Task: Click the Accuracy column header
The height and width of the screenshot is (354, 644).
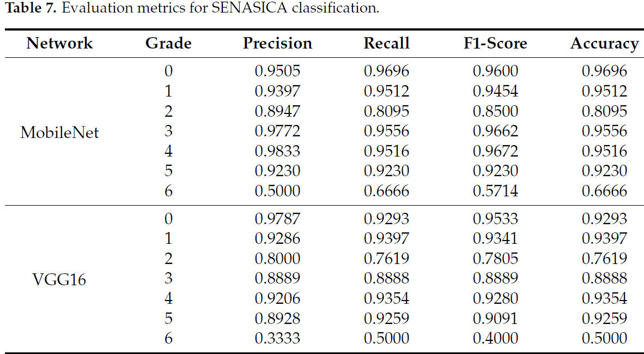Action: coord(604,44)
